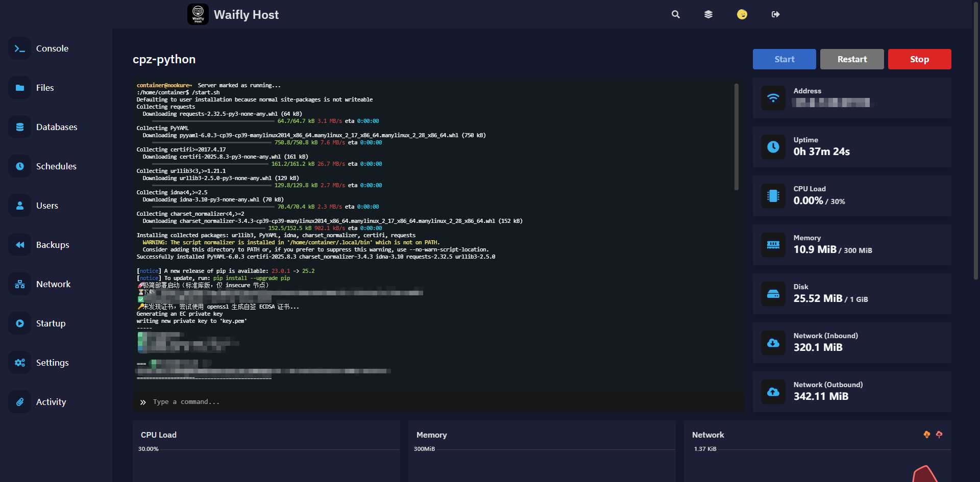980x482 pixels.
Task: View the Activity log
Action: coord(51,402)
